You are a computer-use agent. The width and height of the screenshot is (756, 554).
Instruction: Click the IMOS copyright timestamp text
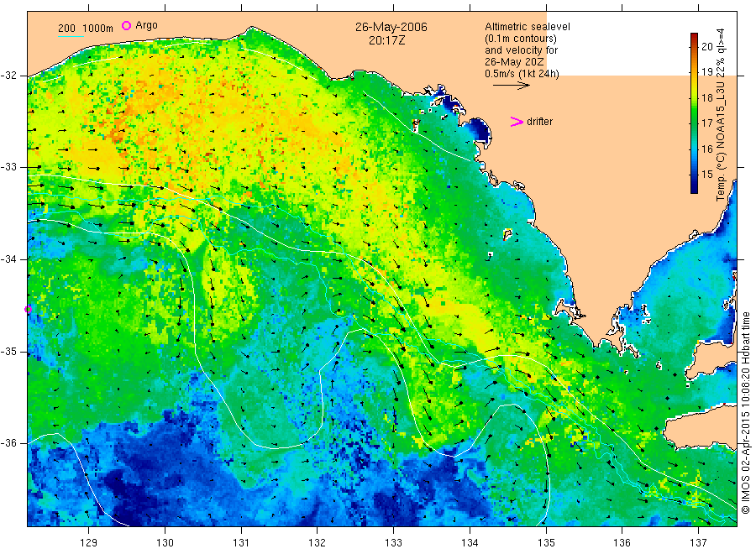point(746,412)
